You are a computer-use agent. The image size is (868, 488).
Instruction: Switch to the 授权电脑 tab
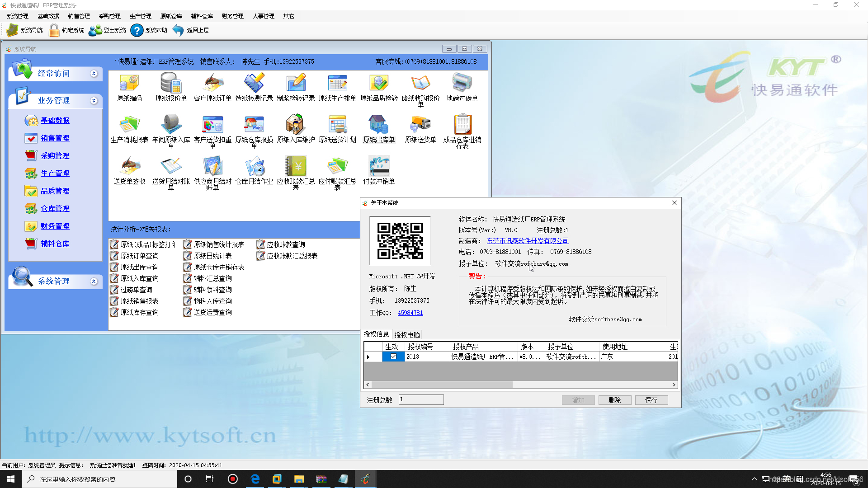pyautogui.click(x=407, y=335)
